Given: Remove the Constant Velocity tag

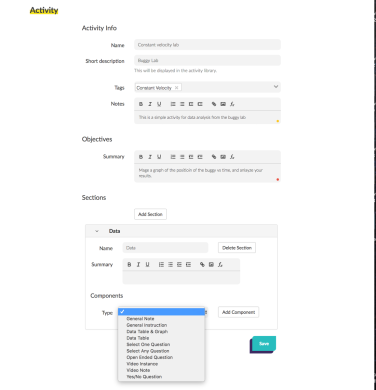Looking at the screenshot, I should pos(177,88).
